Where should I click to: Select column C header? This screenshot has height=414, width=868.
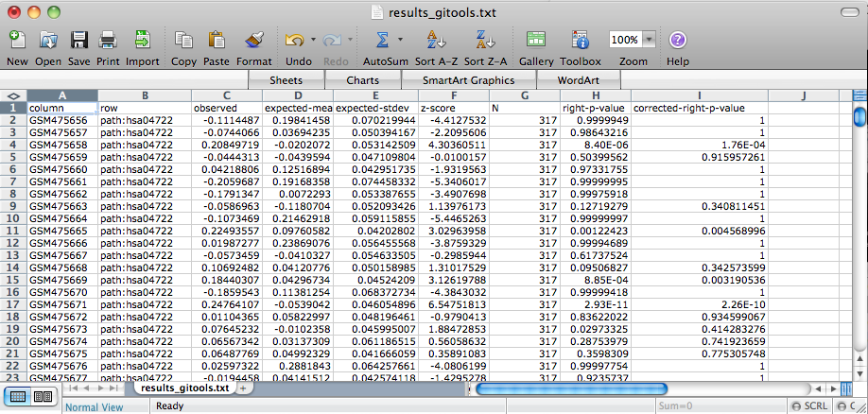[x=226, y=95]
